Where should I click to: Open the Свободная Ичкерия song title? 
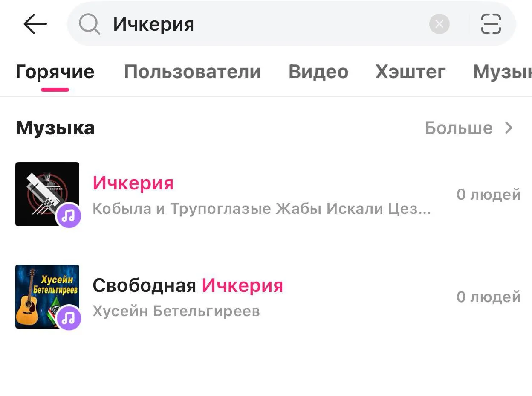coord(188,285)
